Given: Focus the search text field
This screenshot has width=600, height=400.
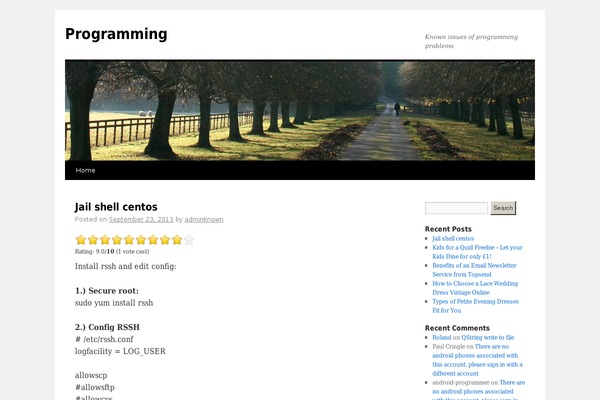Looking at the screenshot, I should [x=456, y=208].
